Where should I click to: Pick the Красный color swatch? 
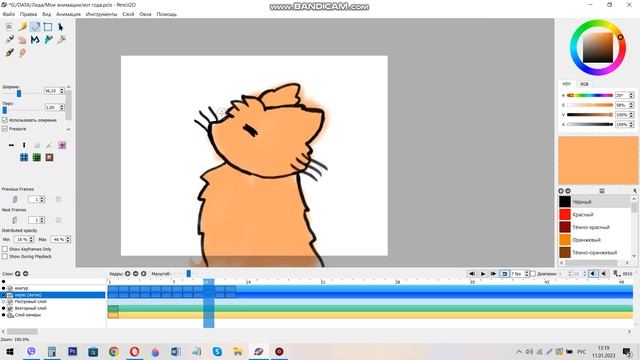[x=565, y=214]
